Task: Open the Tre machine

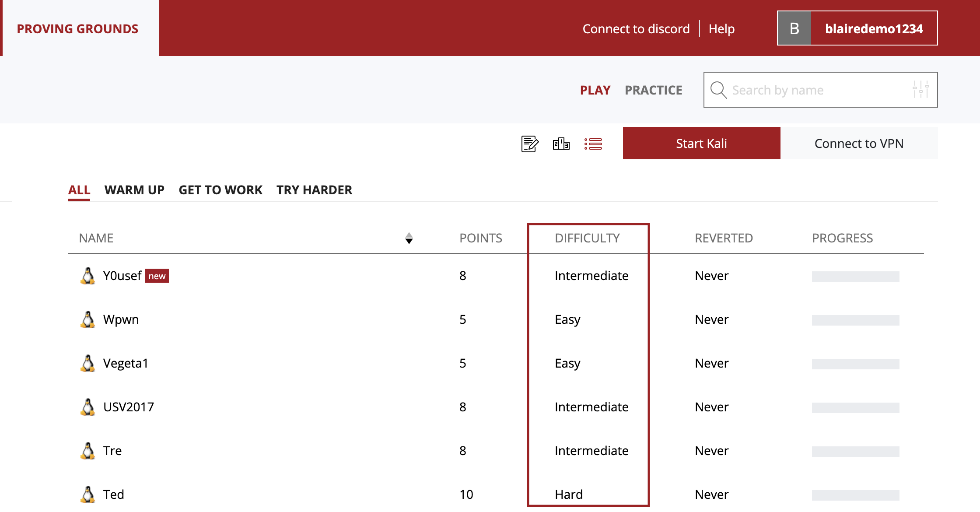Action: [112, 451]
